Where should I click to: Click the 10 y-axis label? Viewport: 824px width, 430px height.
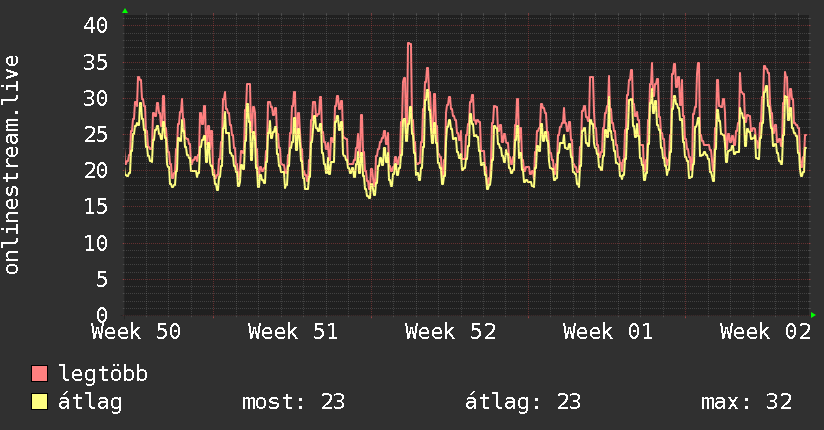pyautogui.click(x=96, y=243)
